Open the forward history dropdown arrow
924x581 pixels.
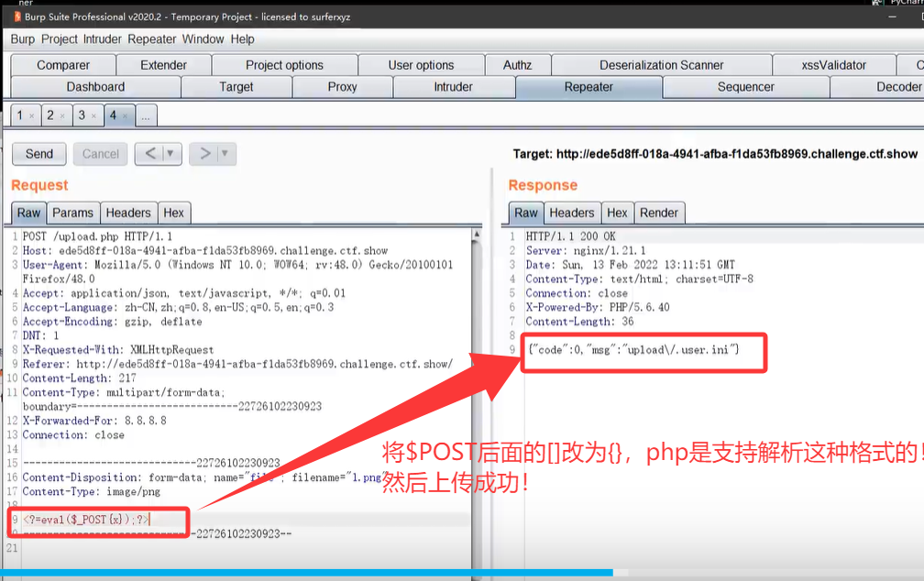pyautogui.click(x=225, y=154)
